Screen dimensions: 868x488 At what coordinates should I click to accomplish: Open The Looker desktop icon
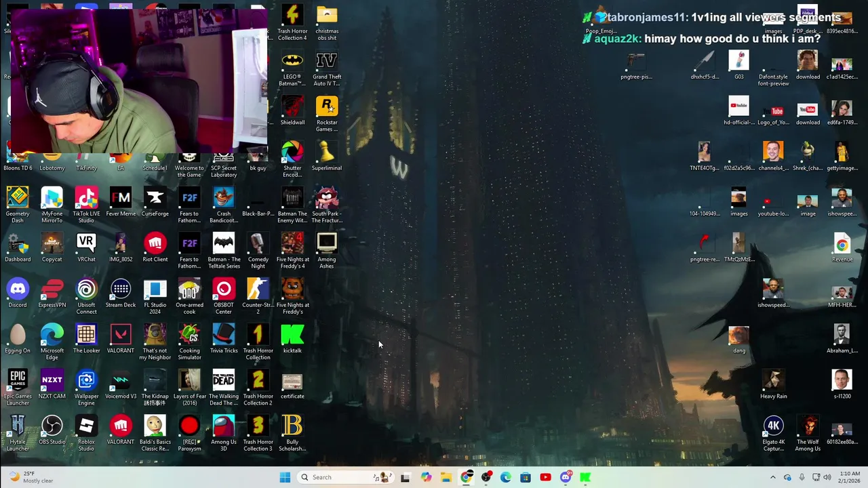86,339
